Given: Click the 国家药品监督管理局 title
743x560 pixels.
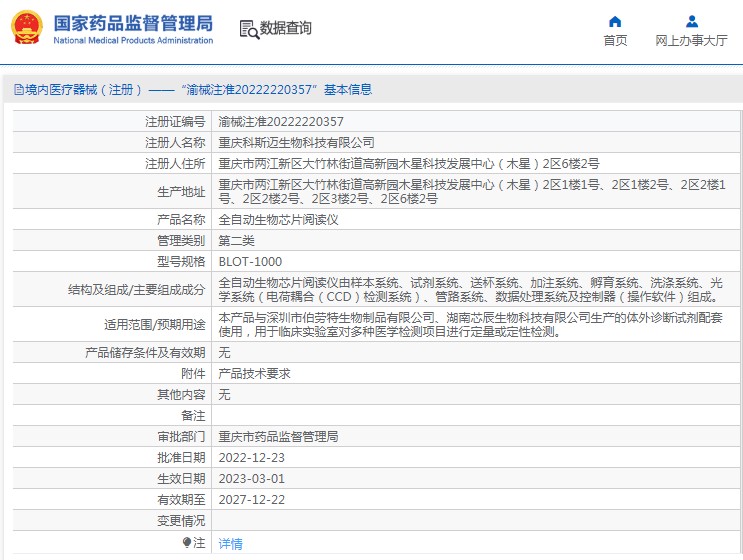Looking at the screenshot, I should [133, 23].
